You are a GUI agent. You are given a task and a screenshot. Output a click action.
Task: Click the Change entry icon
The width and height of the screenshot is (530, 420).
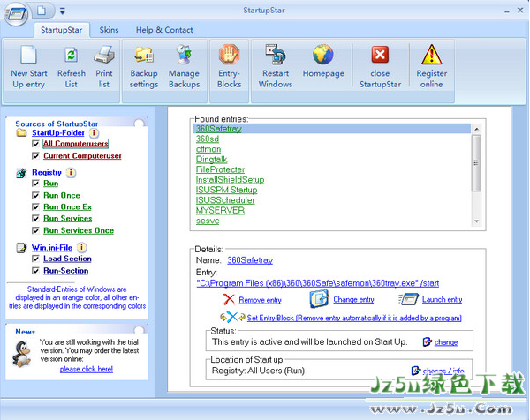[x=320, y=299]
